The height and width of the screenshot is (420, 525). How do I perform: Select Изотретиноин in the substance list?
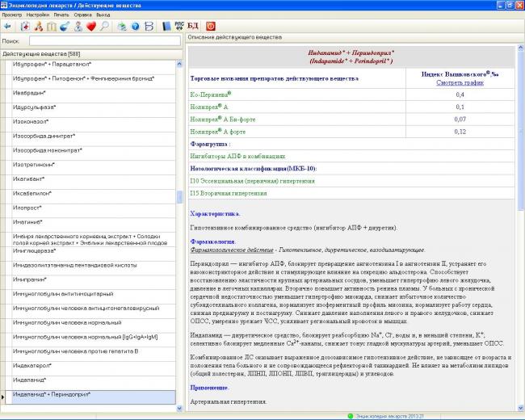coord(94,168)
